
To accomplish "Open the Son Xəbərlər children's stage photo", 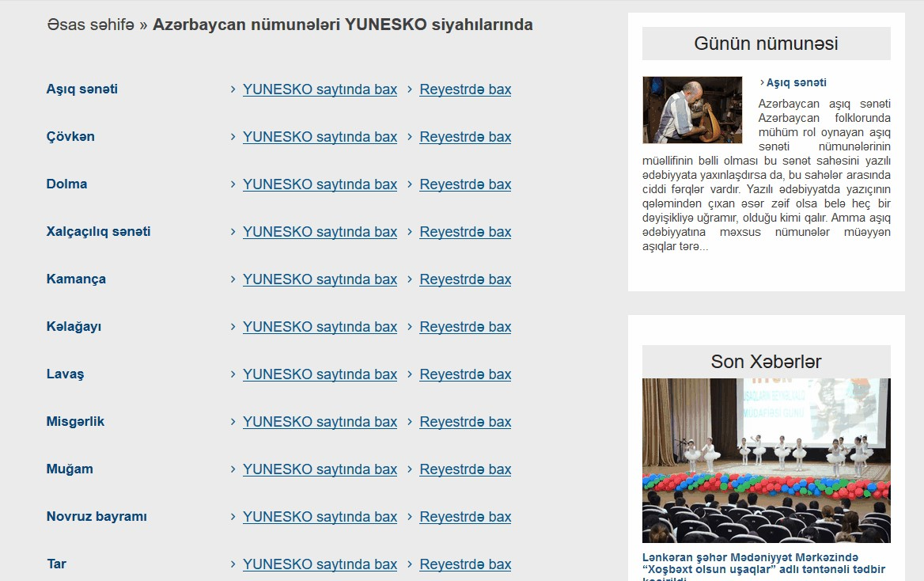I will pos(766,460).
